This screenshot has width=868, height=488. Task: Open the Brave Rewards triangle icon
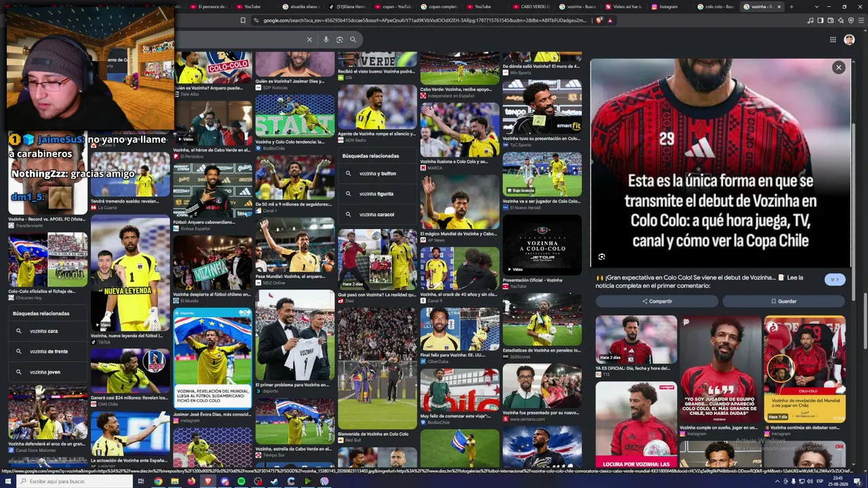coord(610,20)
